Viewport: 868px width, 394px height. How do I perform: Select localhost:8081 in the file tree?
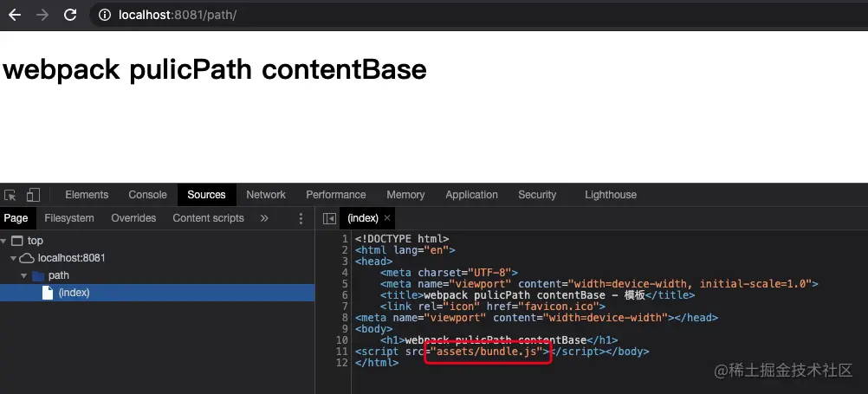71,258
